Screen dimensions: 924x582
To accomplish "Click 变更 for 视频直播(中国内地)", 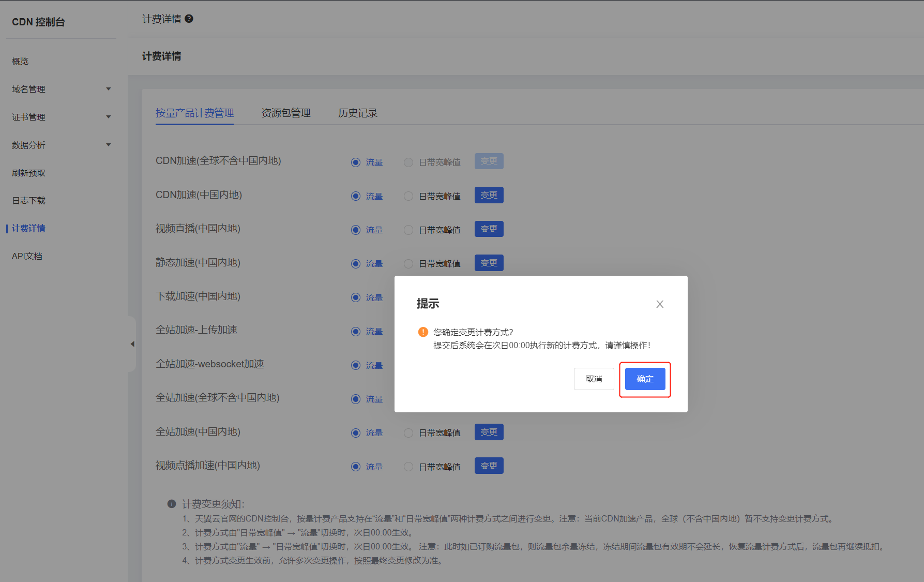I will coord(489,229).
